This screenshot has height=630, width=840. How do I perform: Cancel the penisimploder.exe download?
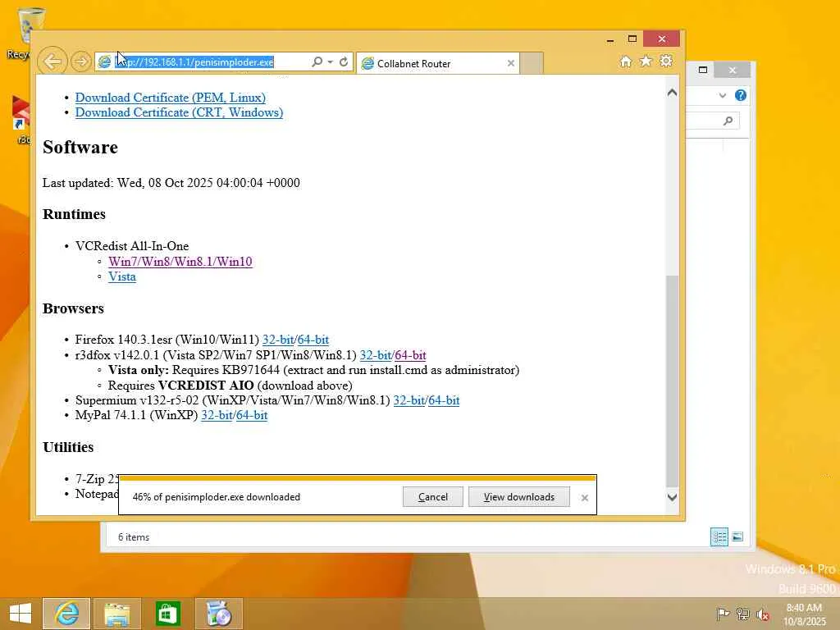coord(433,496)
